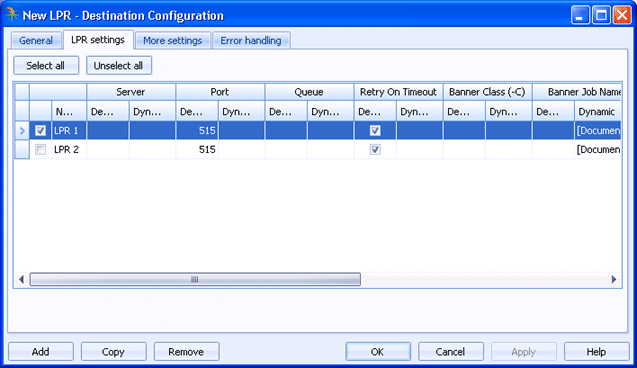Click the left arrow of horizontal scrollbar

point(22,279)
